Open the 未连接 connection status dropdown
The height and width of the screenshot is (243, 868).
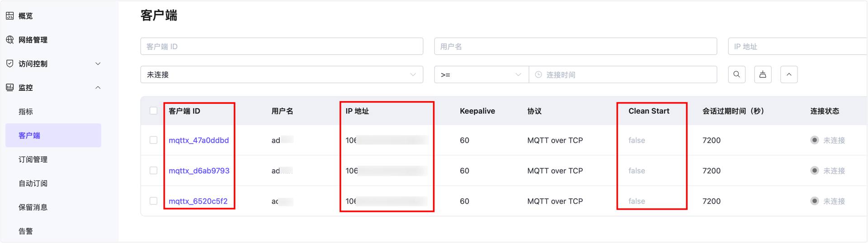pyautogui.click(x=282, y=75)
